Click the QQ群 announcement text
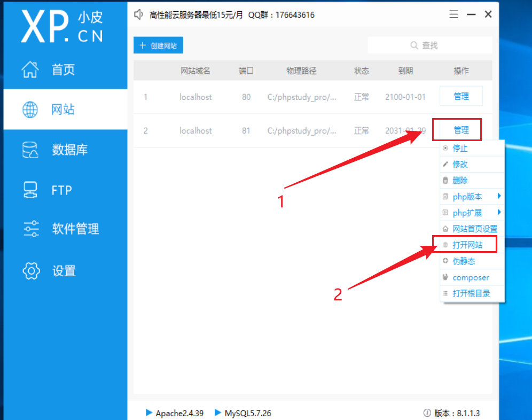 coord(281,15)
